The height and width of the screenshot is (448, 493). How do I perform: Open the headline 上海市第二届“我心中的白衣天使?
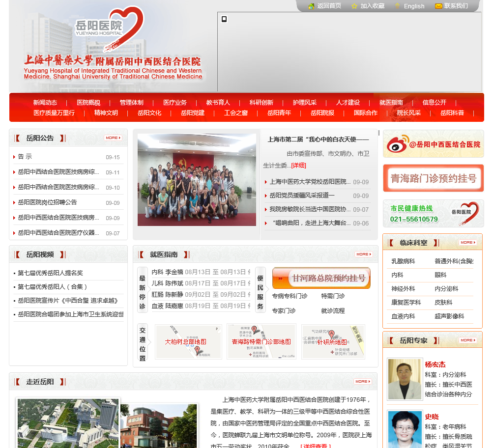(318, 140)
